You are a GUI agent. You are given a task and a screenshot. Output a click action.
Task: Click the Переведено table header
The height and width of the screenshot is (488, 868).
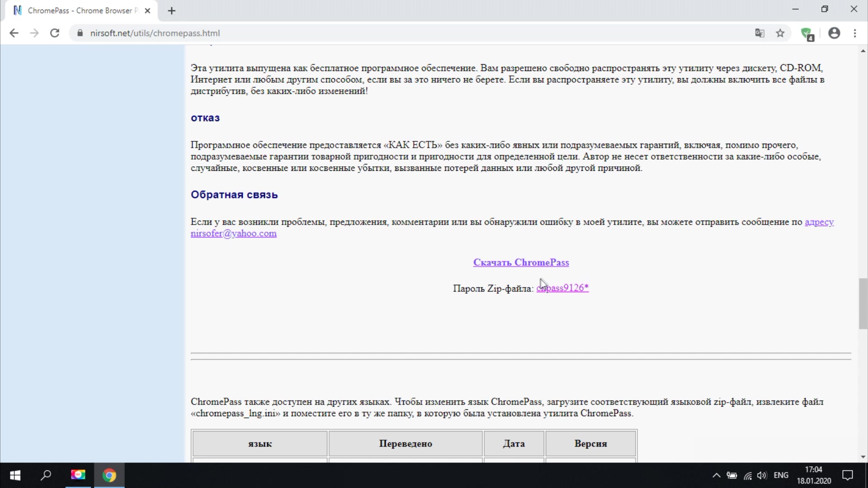[x=406, y=444]
